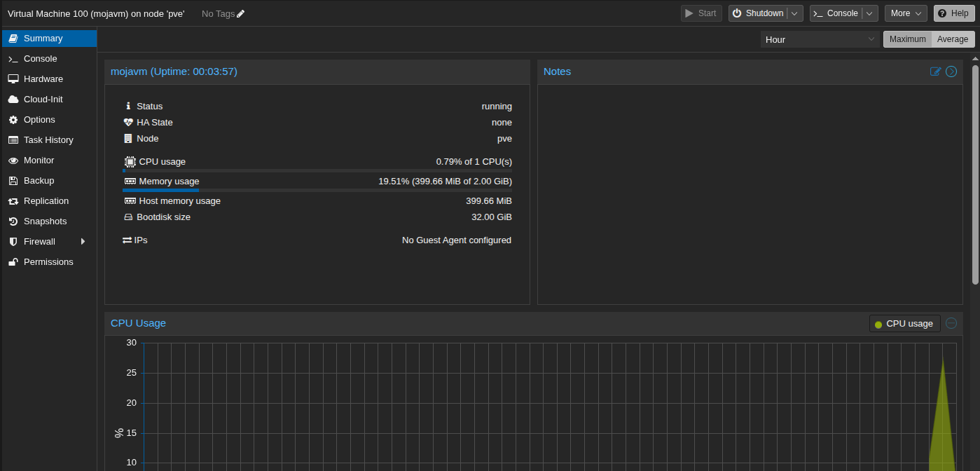The image size is (980, 471).
Task: Click the pencil icon to edit tags
Action: point(241,14)
